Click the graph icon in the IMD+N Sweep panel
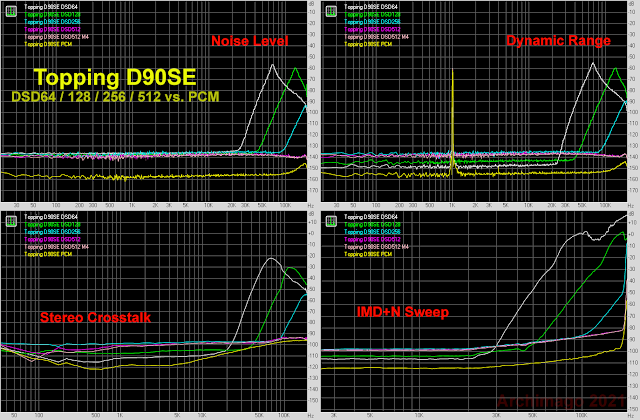 (331, 221)
